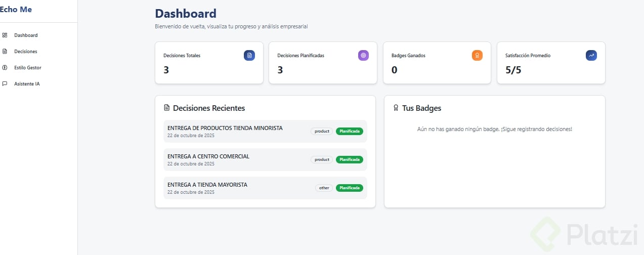Click the Asistente IA chat icon
The width and height of the screenshot is (644, 255).
coord(5,84)
